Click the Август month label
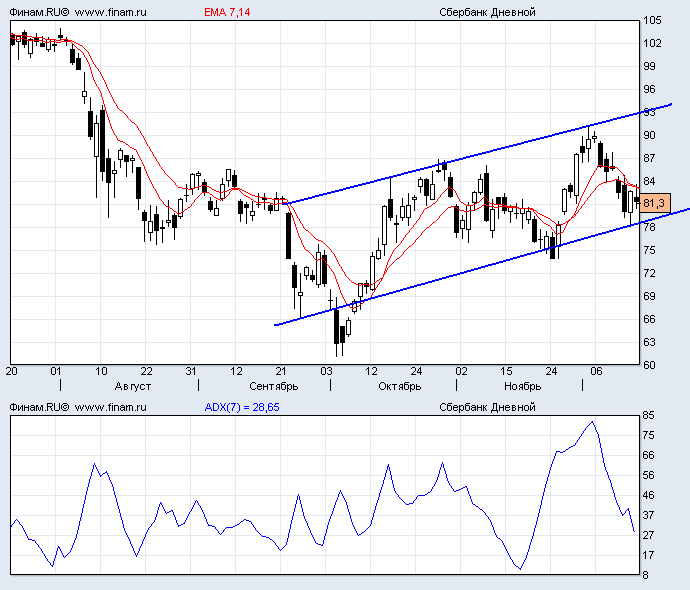The height and width of the screenshot is (590, 690). 132,386
